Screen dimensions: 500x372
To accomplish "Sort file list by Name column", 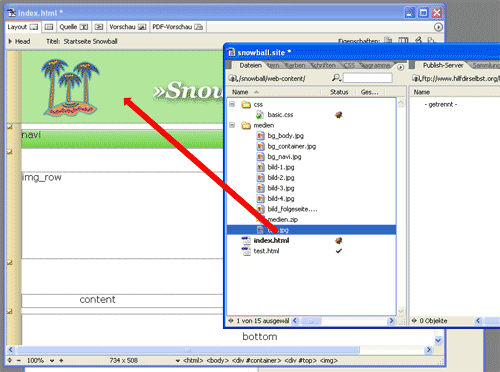I will tap(274, 92).
